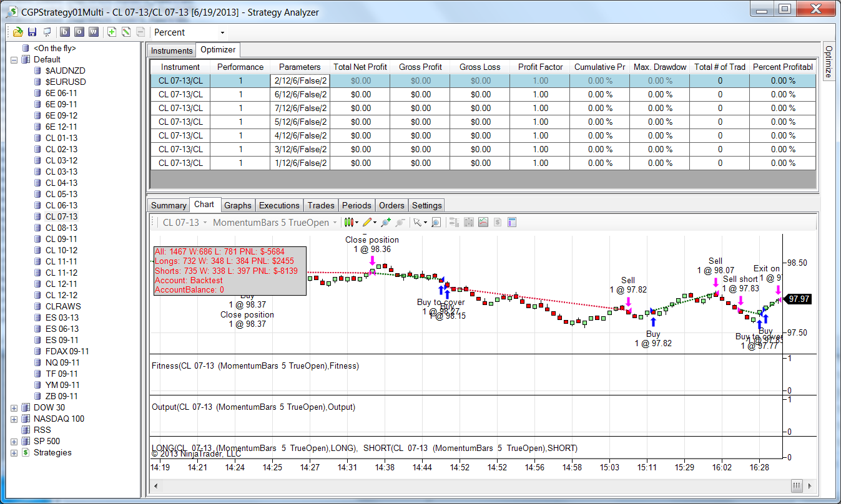
Task: Click the vertical Optimize side tab
Action: [x=829, y=62]
